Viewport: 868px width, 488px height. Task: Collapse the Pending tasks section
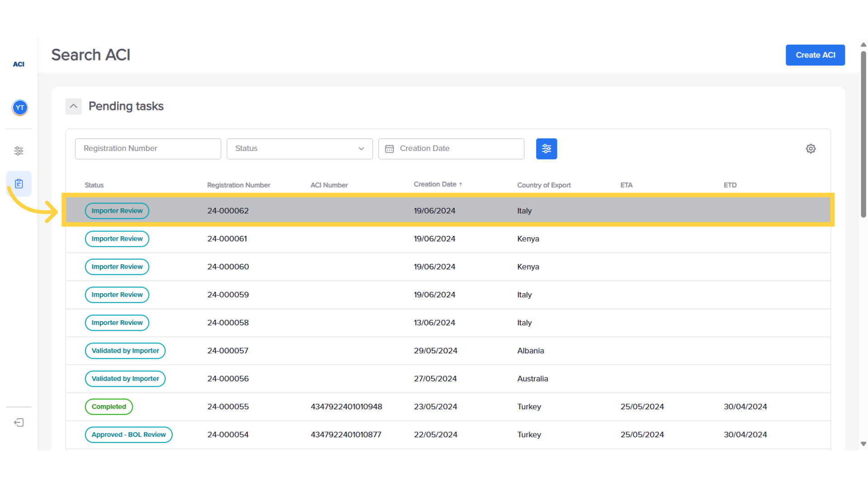[73, 106]
